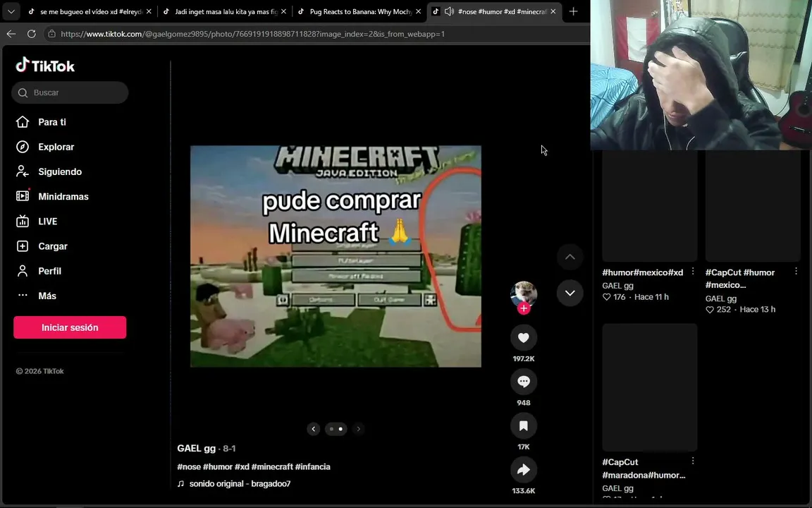Follow GAEL gg with plus badge
This screenshot has width=812, height=508.
click(x=524, y=308)
